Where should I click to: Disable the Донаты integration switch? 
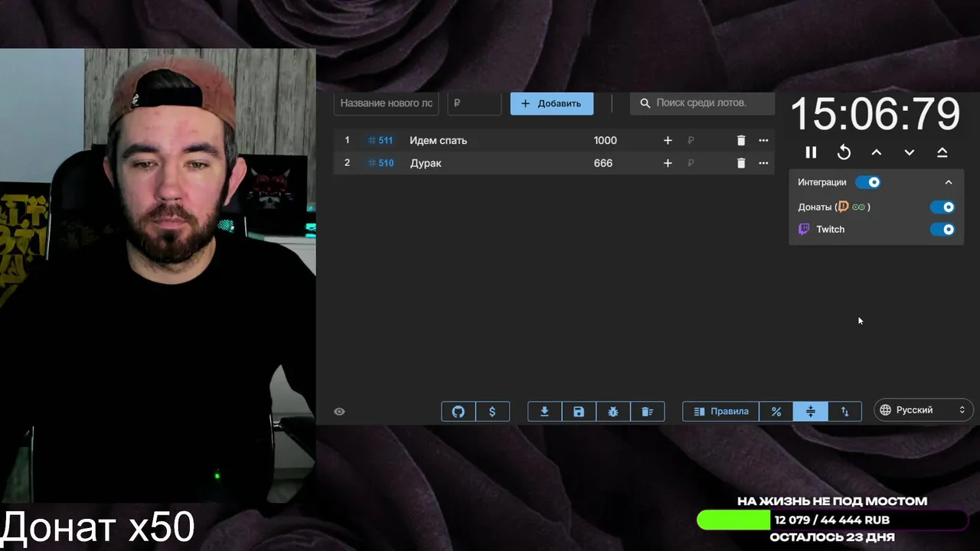(x=942, y=207)
